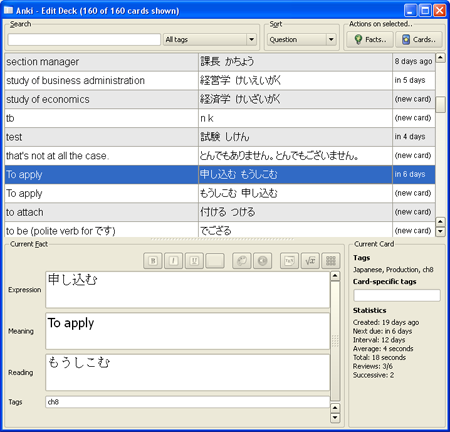
Task: Click fact editor scrollbar top up arrow
Action: point(335,276)
